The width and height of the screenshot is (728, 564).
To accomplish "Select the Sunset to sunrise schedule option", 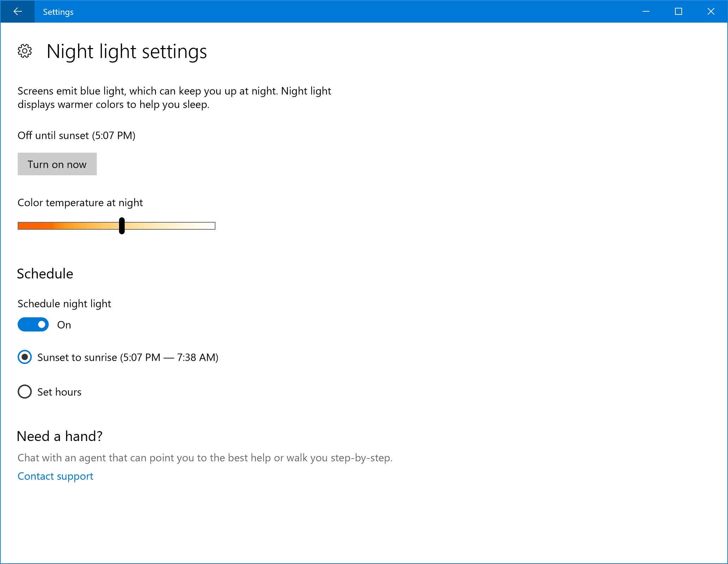I will [x=24, y=357].
